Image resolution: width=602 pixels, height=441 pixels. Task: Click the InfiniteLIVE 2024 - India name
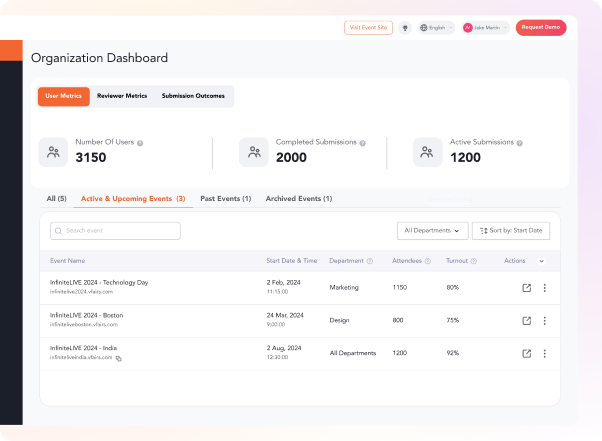coord(83,348)
